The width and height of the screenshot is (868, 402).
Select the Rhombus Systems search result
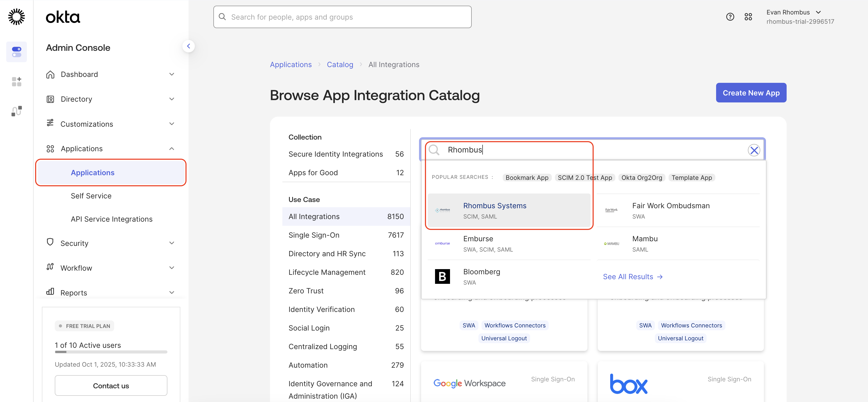click(x=509, y=211)
